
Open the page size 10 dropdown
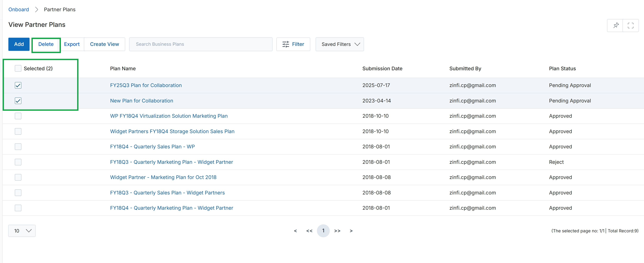[22, 231]
